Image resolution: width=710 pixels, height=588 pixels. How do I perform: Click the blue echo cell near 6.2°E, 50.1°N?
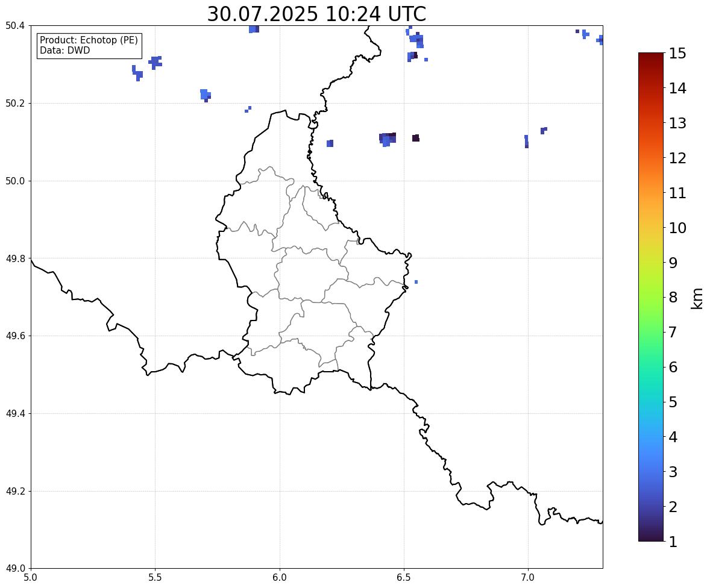tap(330, 143)
